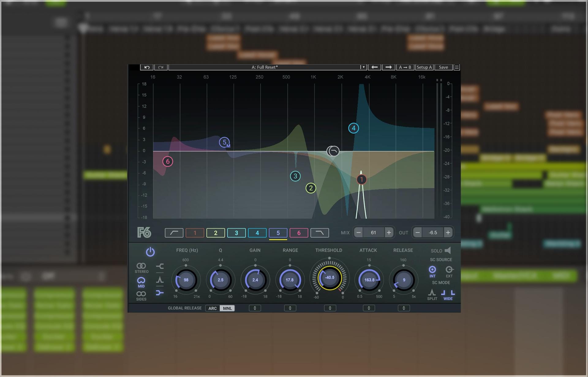Screen dimensions: 588x377
Task: Click the RELEASE knob showing 9
Action: [404, 280]
